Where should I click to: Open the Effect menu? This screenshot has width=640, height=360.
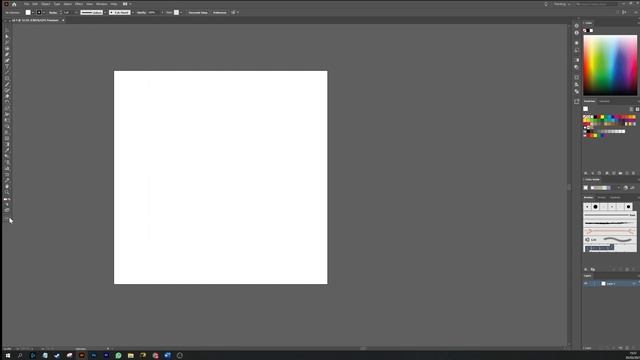click(79, 4)
